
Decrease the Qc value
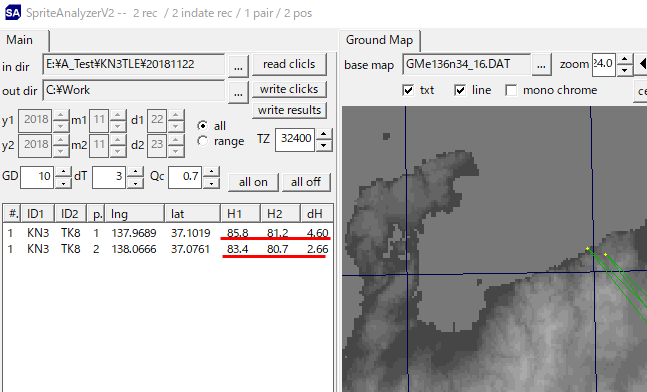click(x=211, y=183)
